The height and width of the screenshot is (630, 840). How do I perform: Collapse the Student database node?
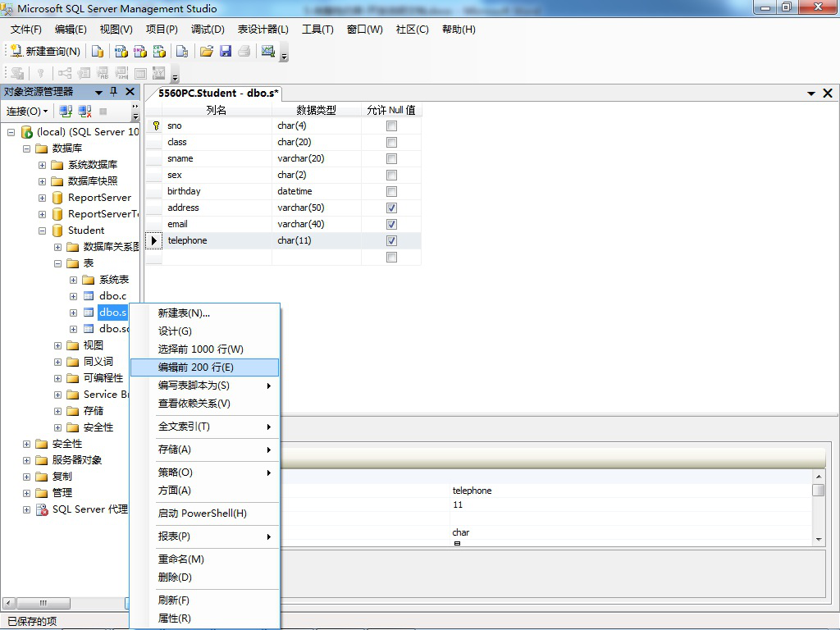pyautogui.click(x=42, y=231)
